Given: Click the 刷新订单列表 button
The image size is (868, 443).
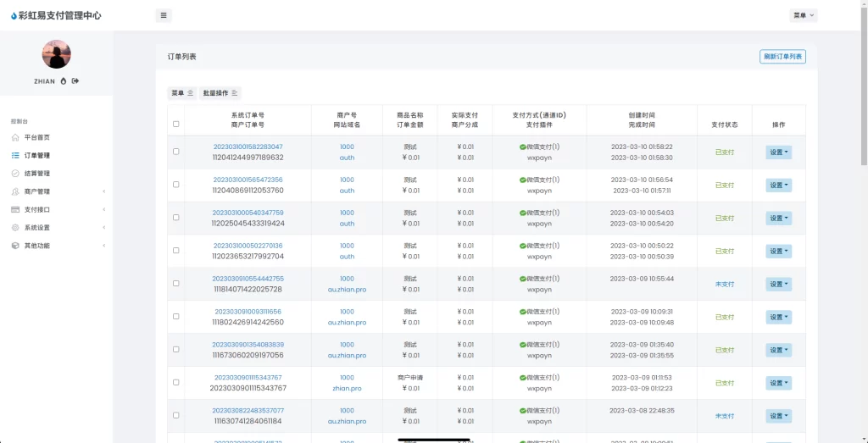Looking at the screenshot, I should pos(782,57).
